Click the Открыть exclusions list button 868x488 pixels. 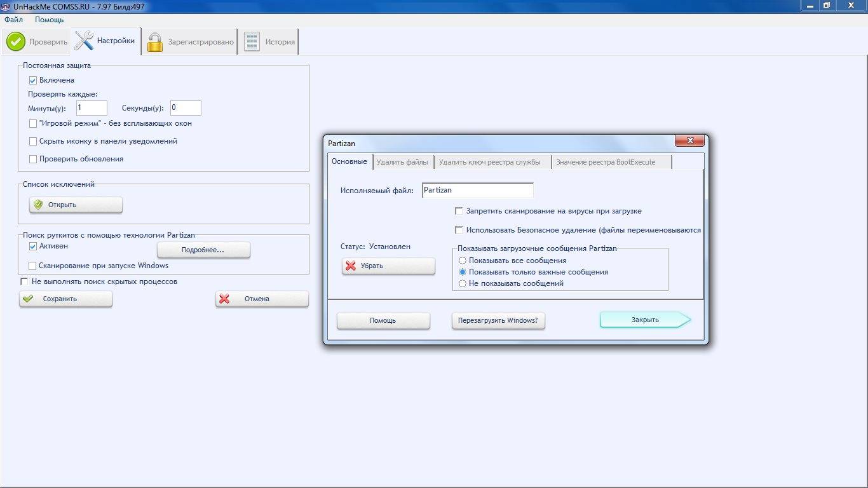[76, 205]
